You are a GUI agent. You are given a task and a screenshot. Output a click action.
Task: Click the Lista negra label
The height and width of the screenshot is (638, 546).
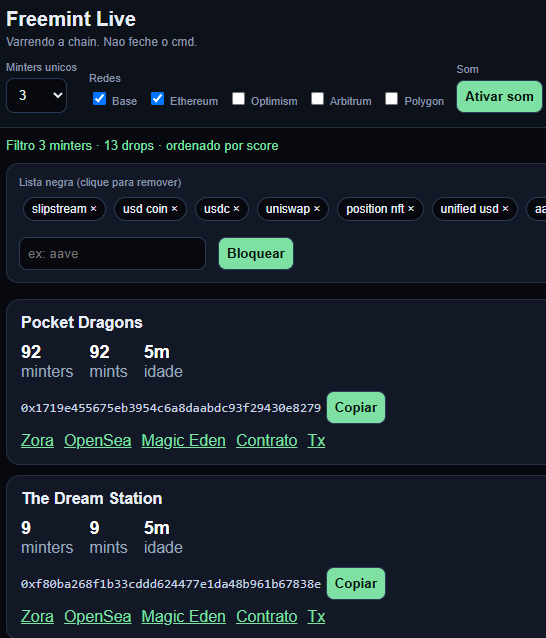tap(100, 182)
